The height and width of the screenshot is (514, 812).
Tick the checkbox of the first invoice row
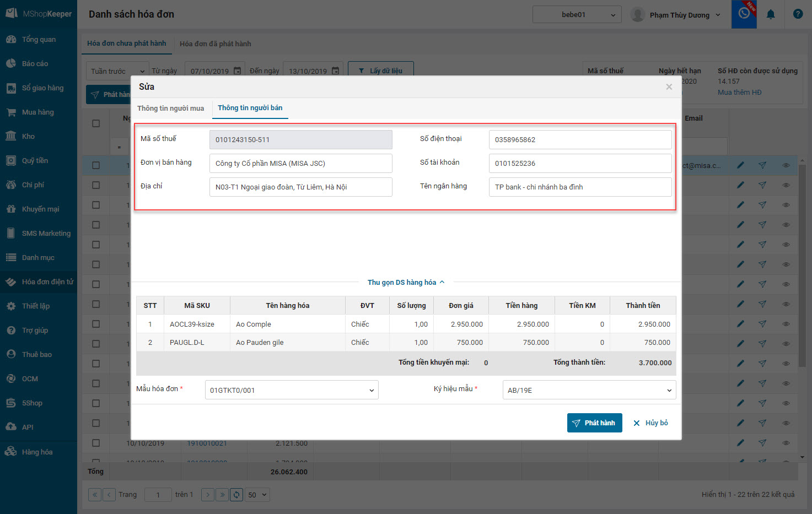(96, 165)
